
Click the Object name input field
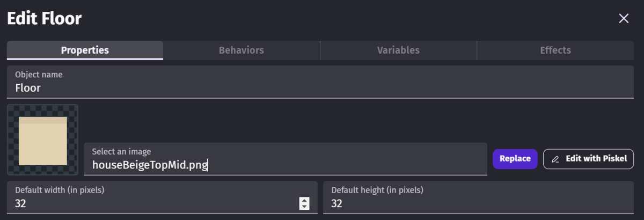pos(320,89)
